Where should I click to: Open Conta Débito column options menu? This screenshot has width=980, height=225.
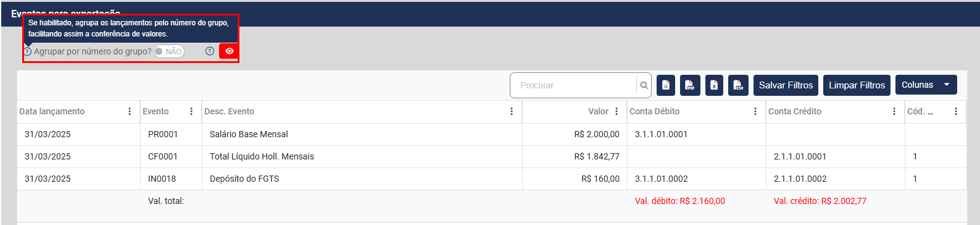[x=755, y=111]
